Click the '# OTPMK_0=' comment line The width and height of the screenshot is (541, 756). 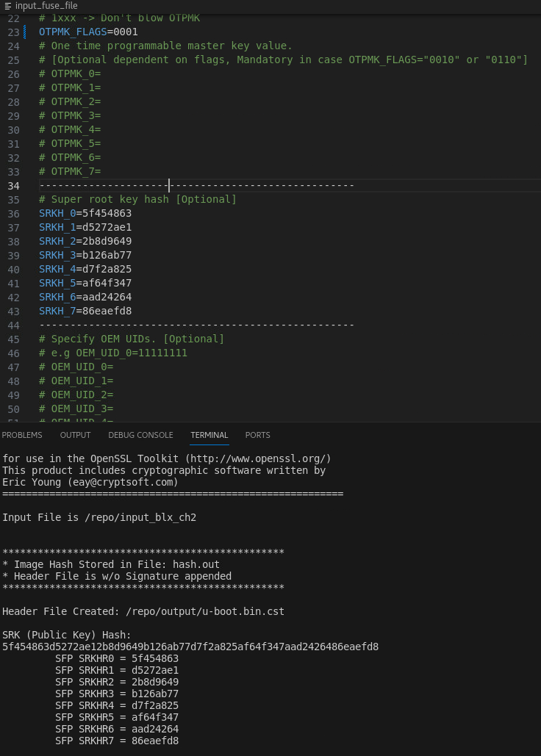[x=70, y=73]
